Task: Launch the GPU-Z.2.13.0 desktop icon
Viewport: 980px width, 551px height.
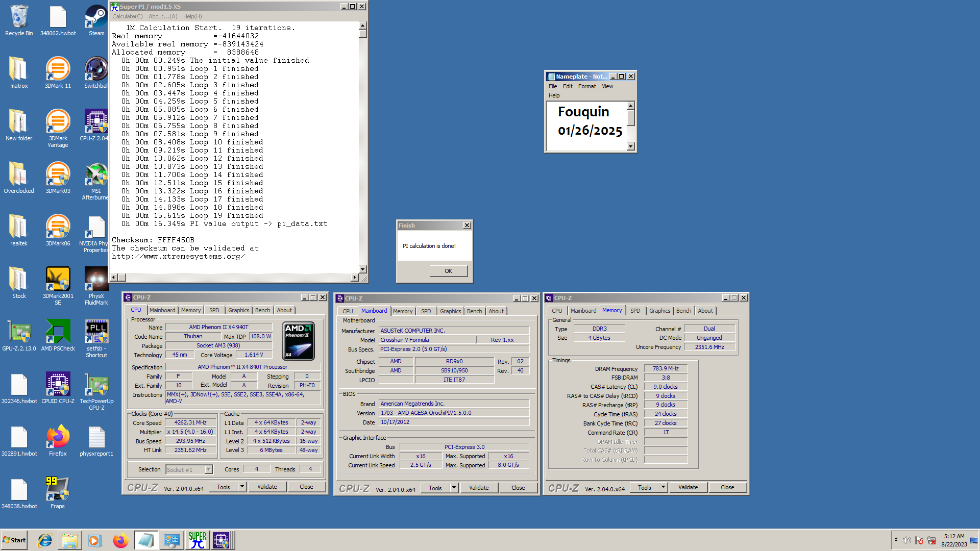Action: pyautogui.click(x=19, y=335)
